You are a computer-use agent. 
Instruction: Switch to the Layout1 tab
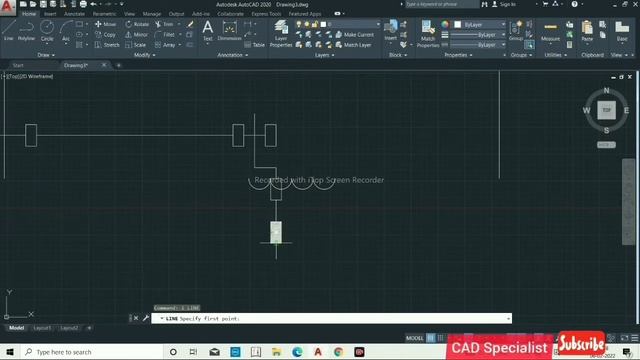pos(42,328)
